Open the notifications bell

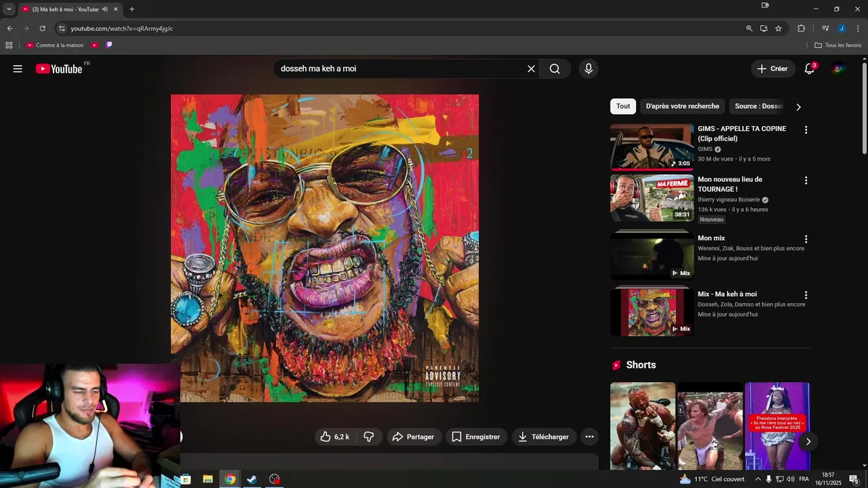coord(809,68)
